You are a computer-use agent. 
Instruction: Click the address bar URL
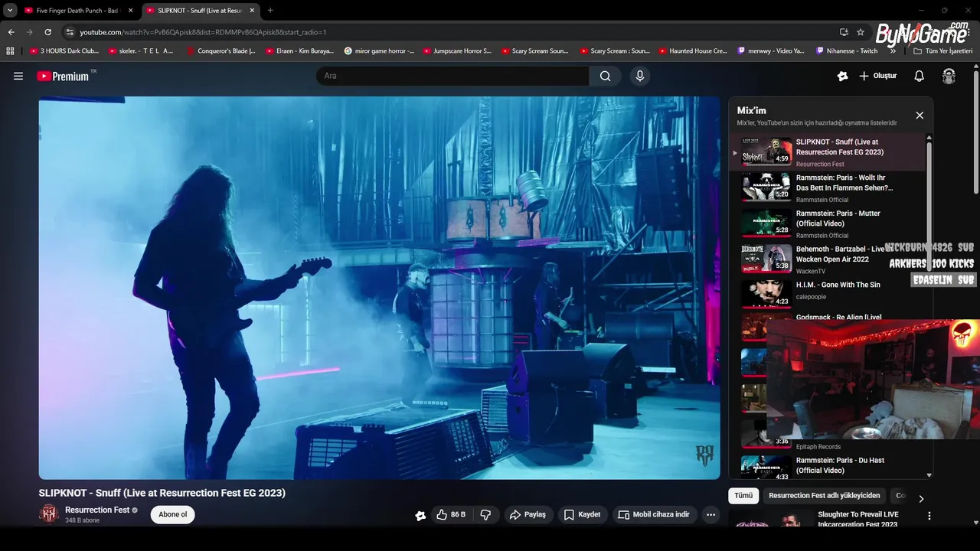click(x=204, y=32)
